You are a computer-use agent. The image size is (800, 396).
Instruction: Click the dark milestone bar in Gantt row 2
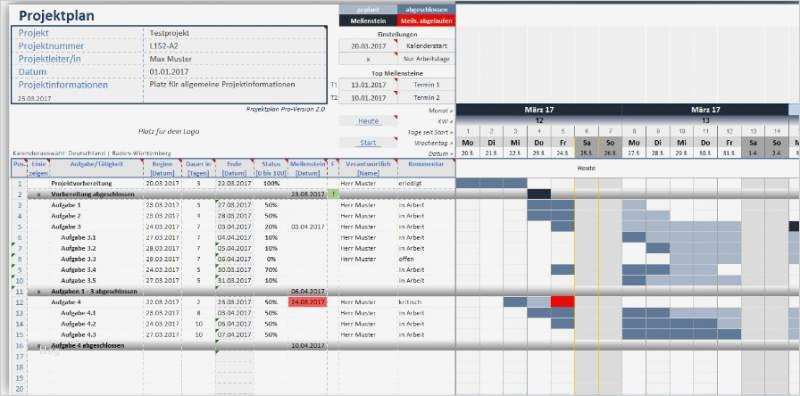[x=539, y=194]
